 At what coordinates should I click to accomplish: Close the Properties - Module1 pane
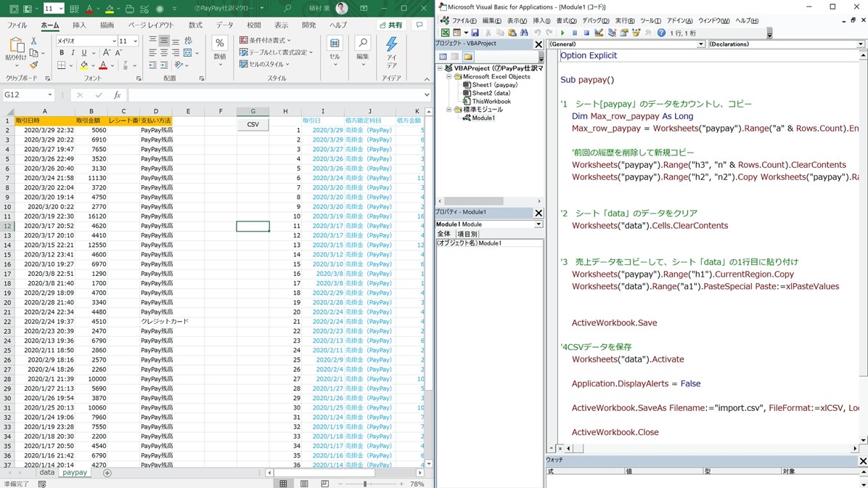538,213
